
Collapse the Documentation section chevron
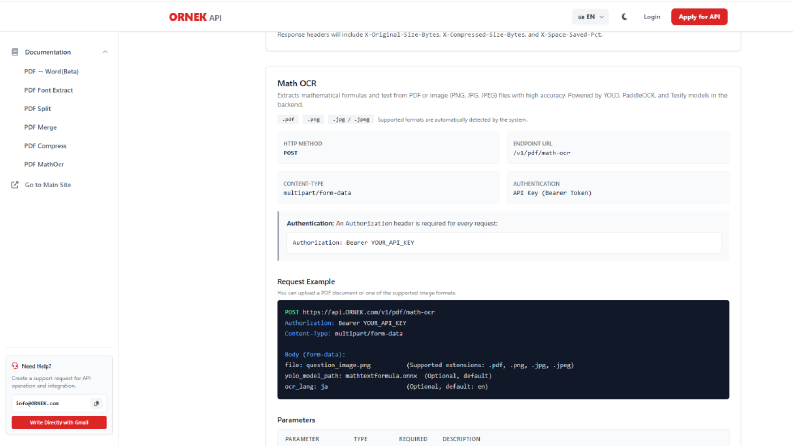tap(105, 52)
